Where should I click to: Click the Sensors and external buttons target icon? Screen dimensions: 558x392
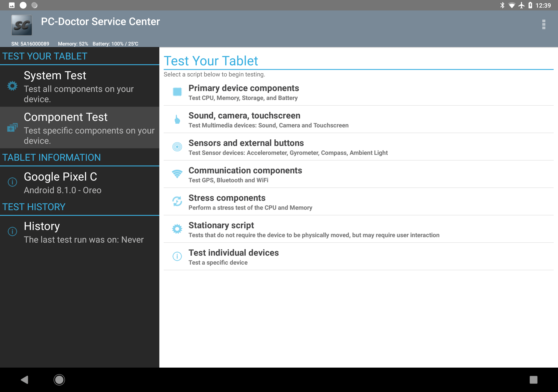pyautogui.click(x=177, y=147)
